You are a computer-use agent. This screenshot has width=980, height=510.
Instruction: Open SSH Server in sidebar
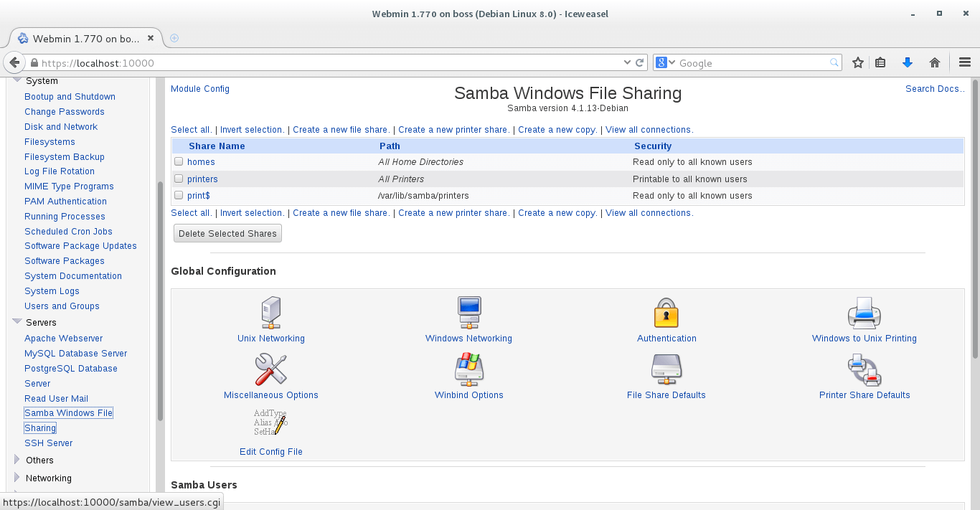click(x=48, y=443)
